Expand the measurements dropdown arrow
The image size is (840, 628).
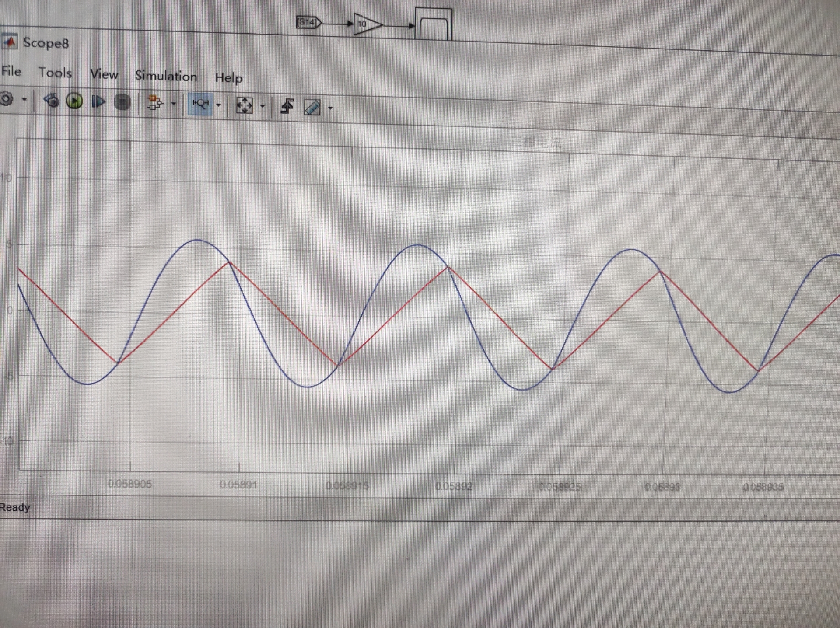(330, 108)
